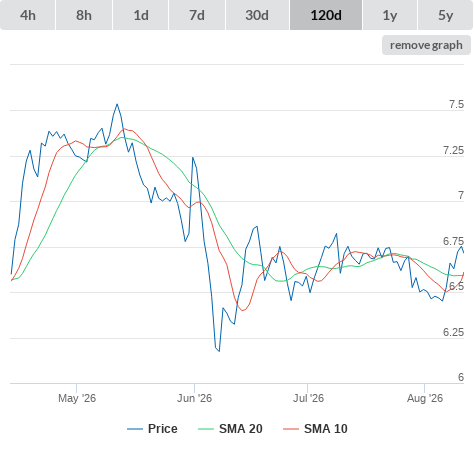This screenshot has width=474, height=455.
Task: Click the Aug '26 axis label
Action: [x=425, y=398]
